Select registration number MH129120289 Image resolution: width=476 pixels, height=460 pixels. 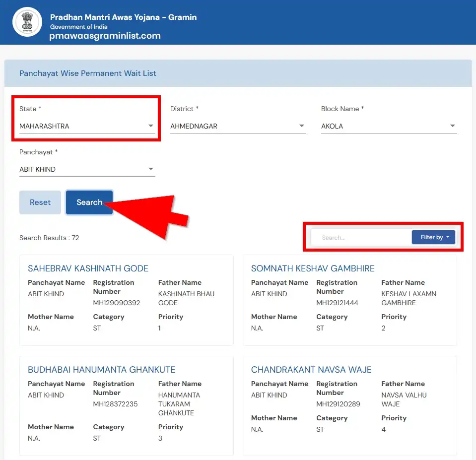point(338,404)
